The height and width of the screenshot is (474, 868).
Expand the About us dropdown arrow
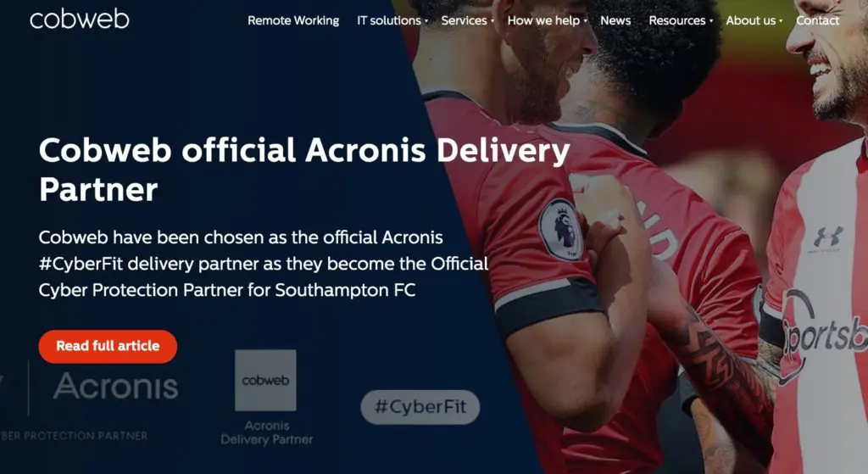781,21
